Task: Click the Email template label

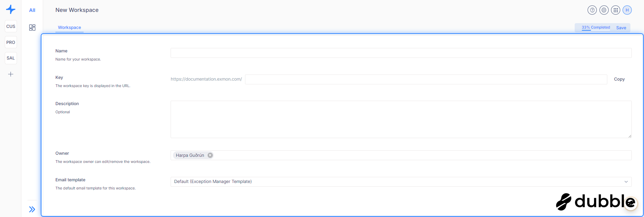Action: coord(70,180)
